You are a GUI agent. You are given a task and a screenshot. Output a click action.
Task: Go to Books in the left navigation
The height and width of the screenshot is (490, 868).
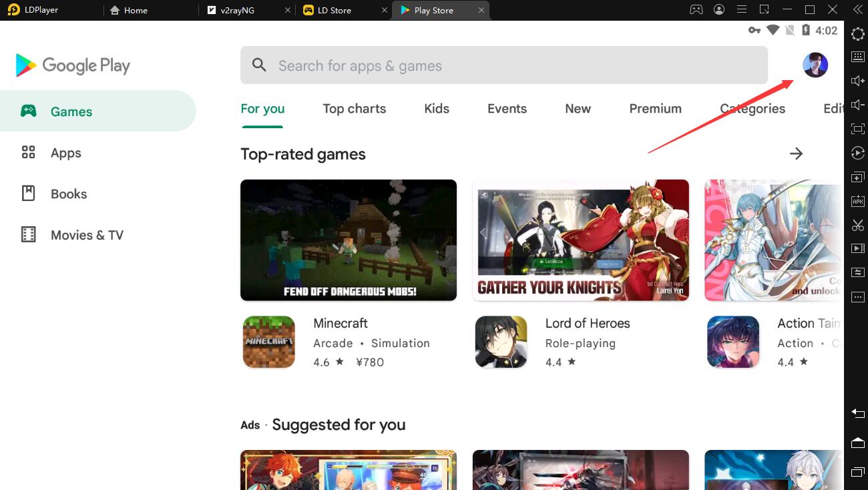[x=97, y=194]
